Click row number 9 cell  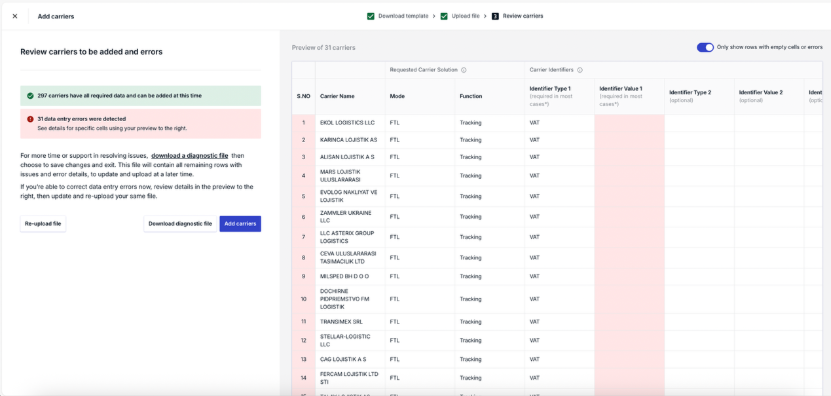304,277
